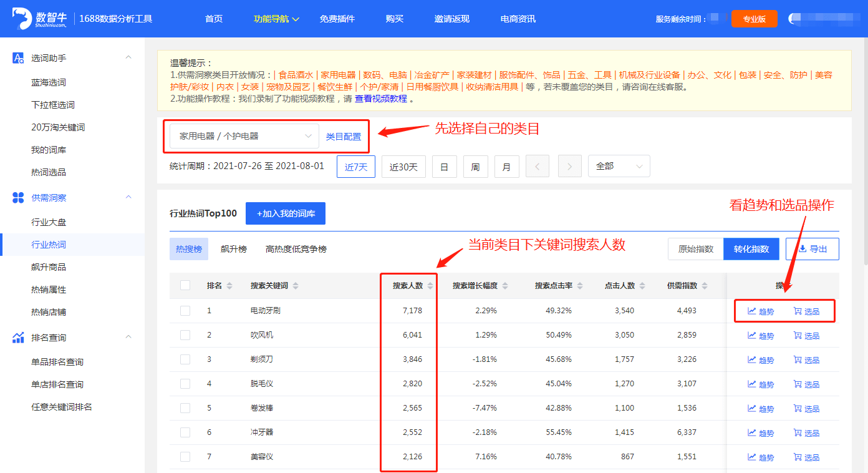Switch to 原始指数 view
The image size is (868, 473).
click(696, 249)
